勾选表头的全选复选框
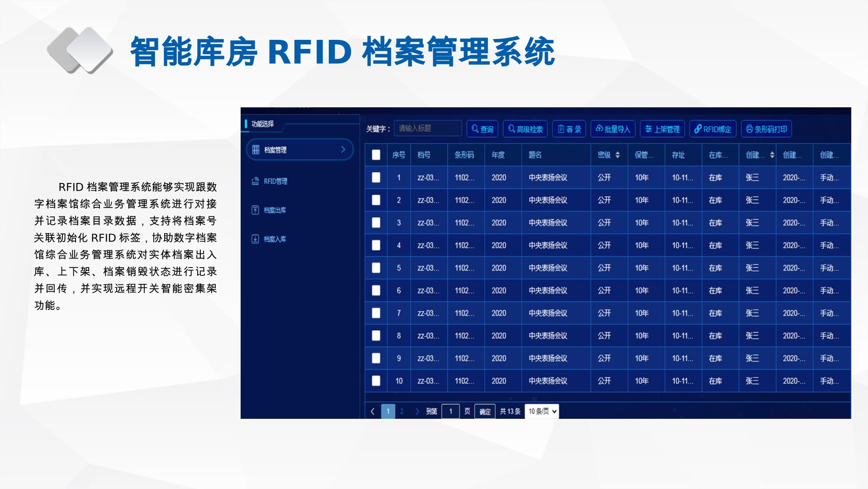 (x=376, y=154)
